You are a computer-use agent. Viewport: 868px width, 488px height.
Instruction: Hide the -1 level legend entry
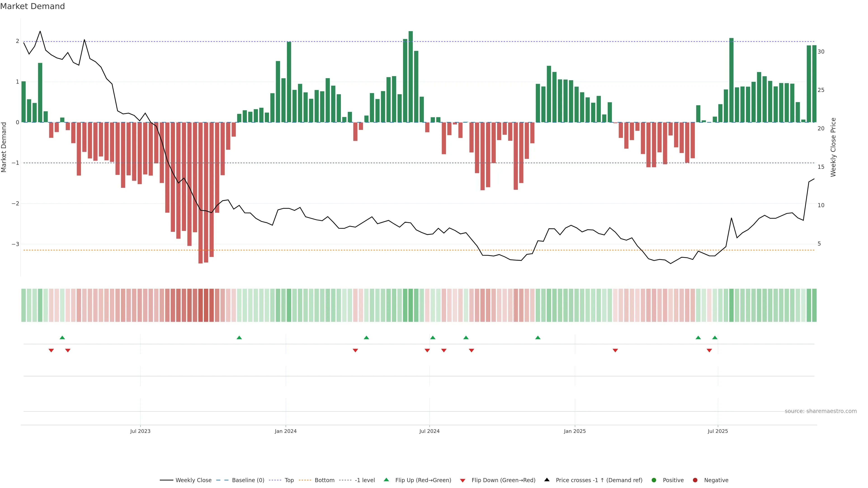(x=365, y=480)
